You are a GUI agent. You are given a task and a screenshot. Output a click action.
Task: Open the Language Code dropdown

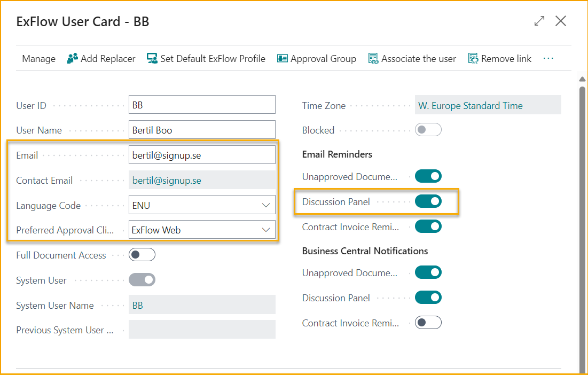coord(265,206)
